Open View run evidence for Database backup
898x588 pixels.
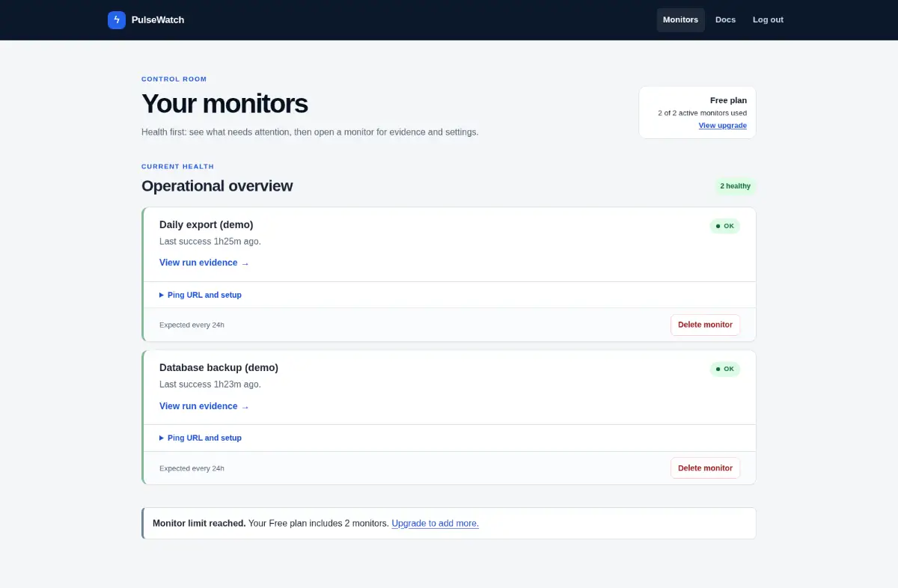coord(204,406)
